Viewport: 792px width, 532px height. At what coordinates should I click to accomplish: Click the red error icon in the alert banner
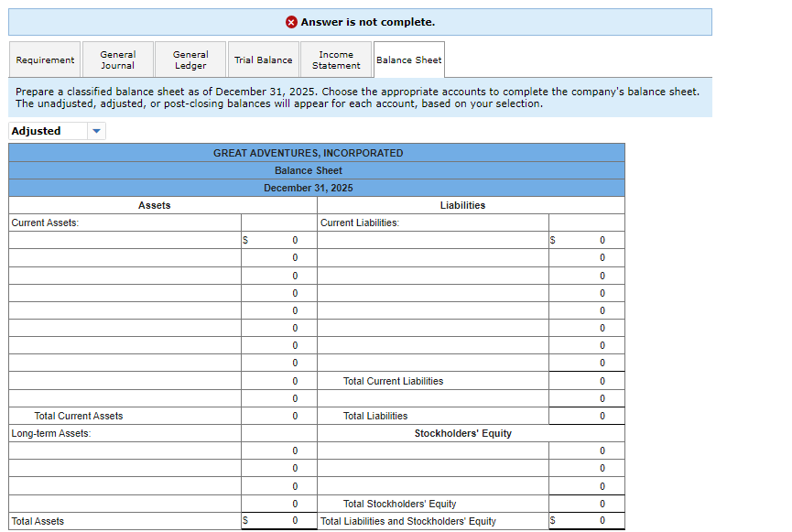(x=293, y=22)
